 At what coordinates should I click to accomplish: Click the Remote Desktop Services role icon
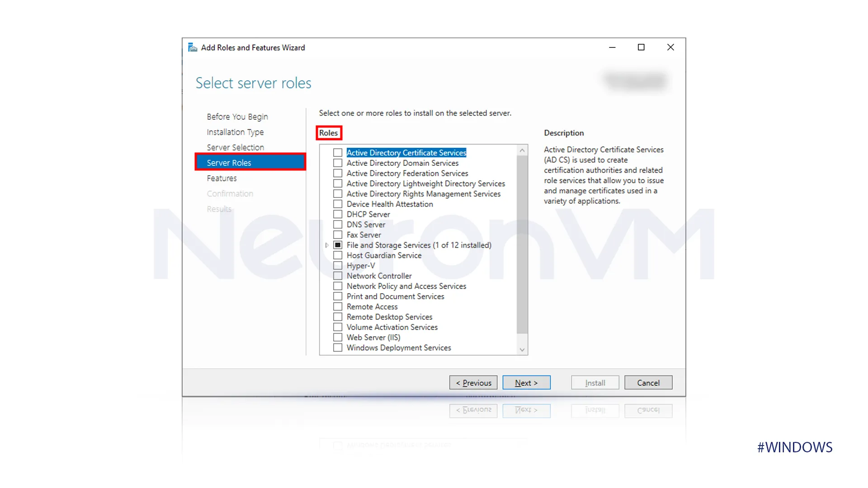pos(337,316)
